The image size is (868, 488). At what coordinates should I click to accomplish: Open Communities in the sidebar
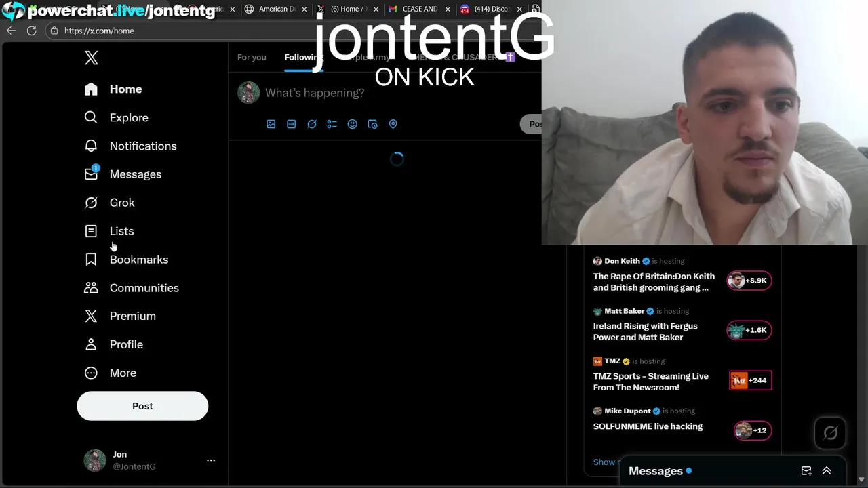(x=132, y=288)
